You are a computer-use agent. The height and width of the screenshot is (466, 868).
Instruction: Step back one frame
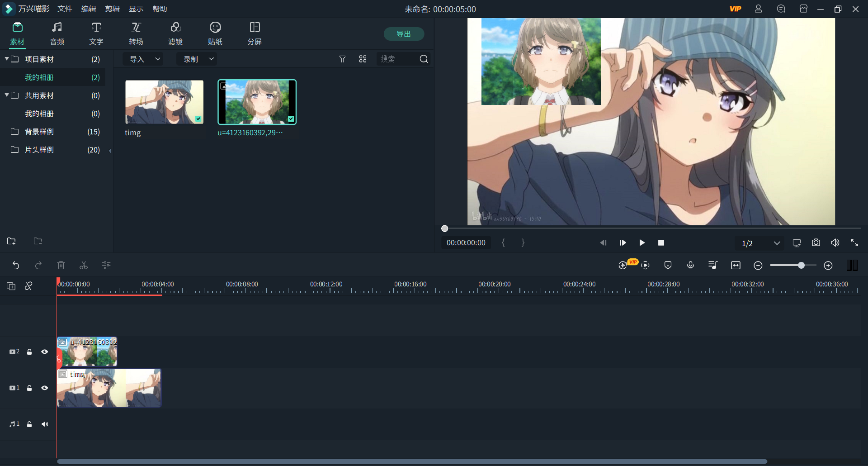603,243
